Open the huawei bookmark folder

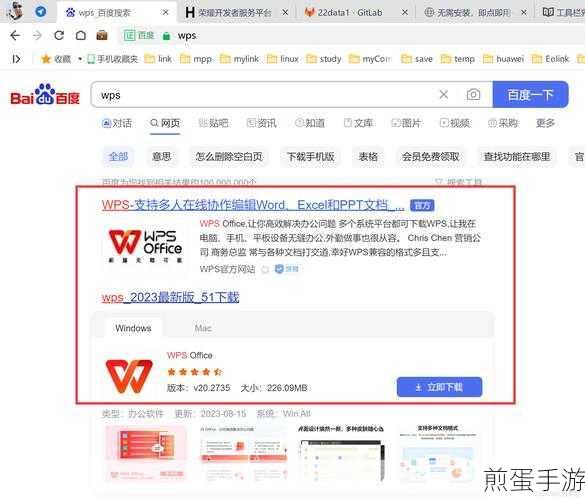pyautogui.click(x=503, y=59)
